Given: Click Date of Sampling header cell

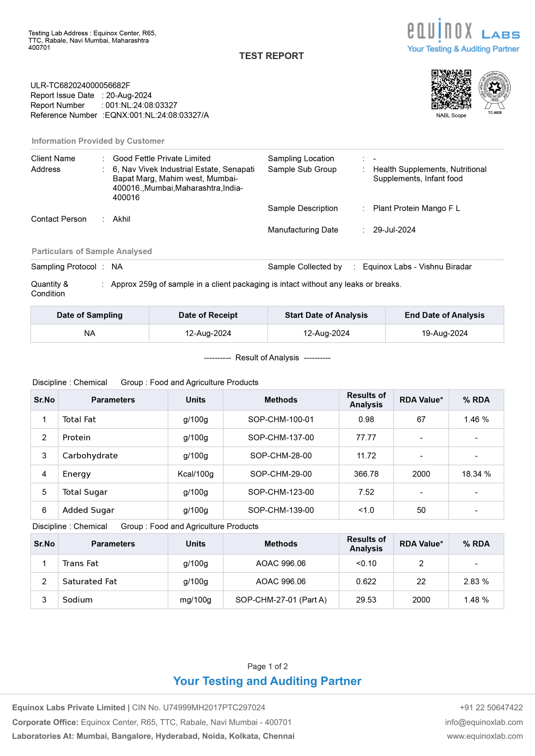Looking at the screenshot, I should pyautogui.click(x=90, y=315).
